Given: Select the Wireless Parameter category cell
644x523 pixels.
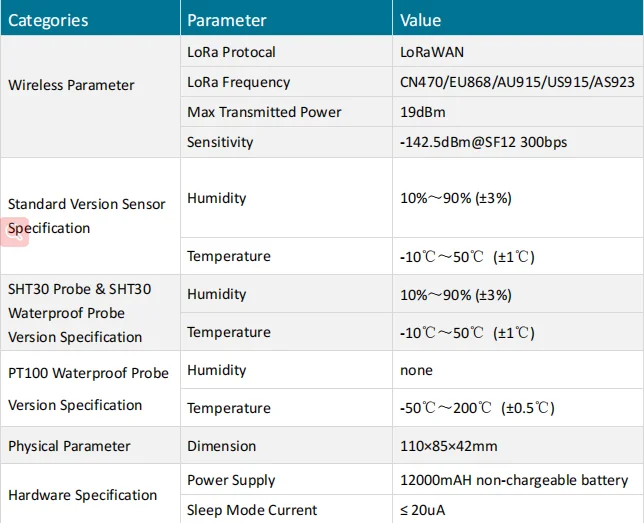Looking at the screenshot, I should pyautogui.click(x=71, y=85).
